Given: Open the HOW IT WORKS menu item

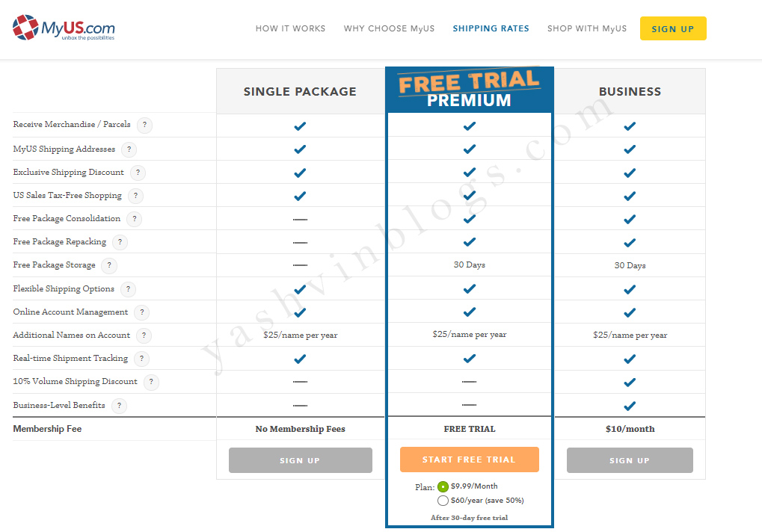Looking at the screenshot, I should click(x=290, y=28).
